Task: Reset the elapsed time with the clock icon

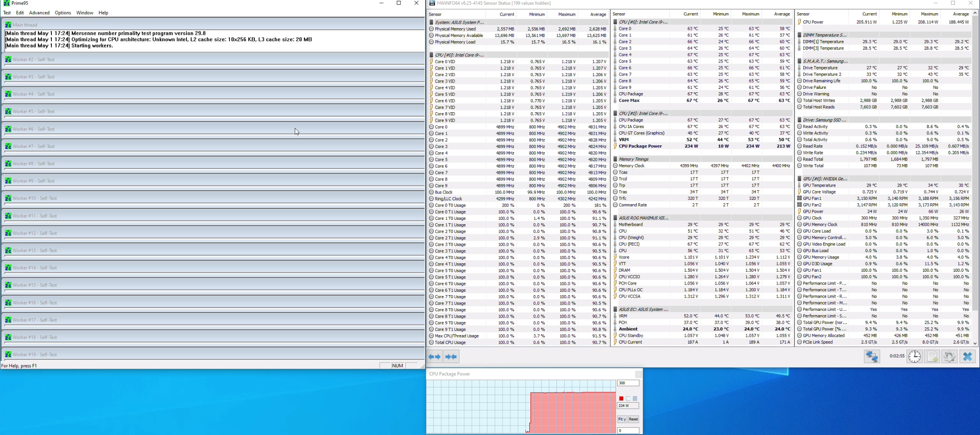Action: (x=915, y=356)
